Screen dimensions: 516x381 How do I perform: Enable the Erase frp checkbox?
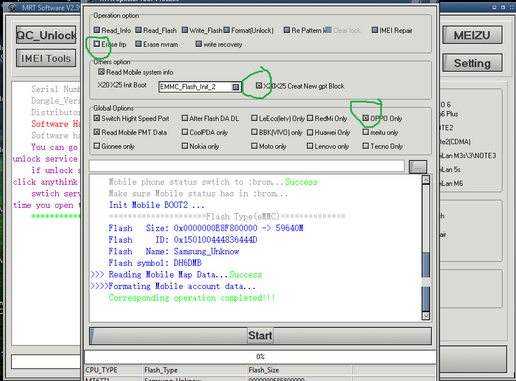coord(97,44)
